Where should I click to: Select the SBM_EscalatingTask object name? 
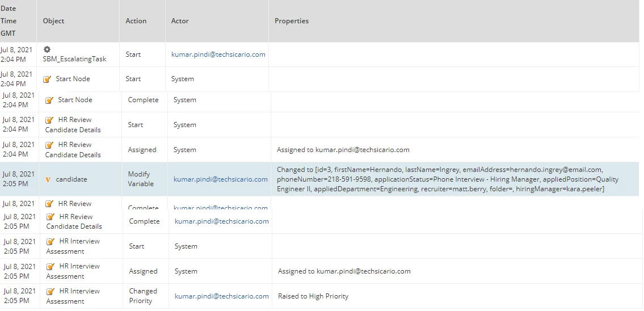click(74, 59)
